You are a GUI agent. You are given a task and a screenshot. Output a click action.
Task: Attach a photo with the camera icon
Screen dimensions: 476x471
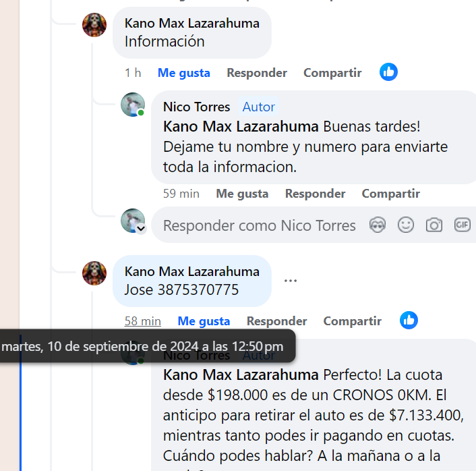coord(434,225)
